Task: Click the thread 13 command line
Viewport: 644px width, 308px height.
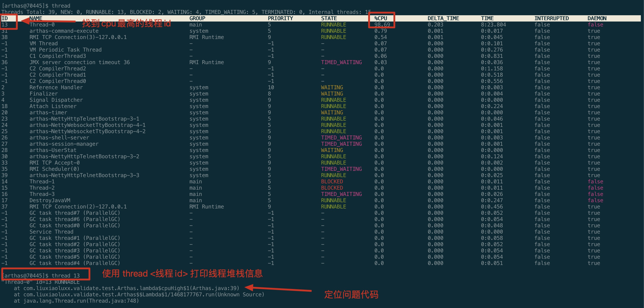Action: 41,275
